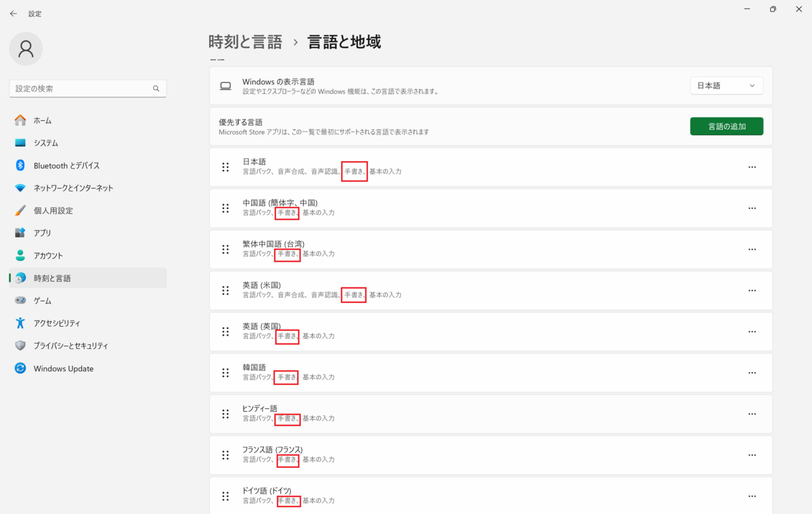Open アプリ settings

pyautogui.click(x=88, y=233)
